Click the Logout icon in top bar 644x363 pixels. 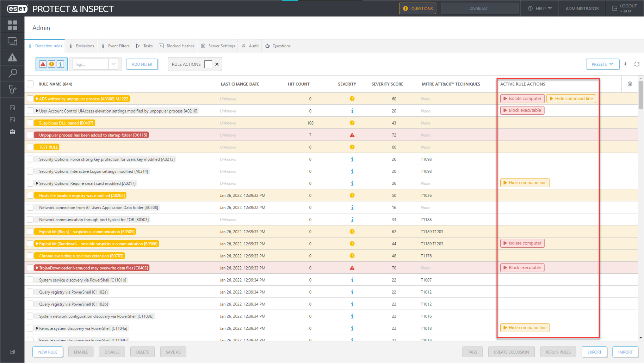[615, 8]
